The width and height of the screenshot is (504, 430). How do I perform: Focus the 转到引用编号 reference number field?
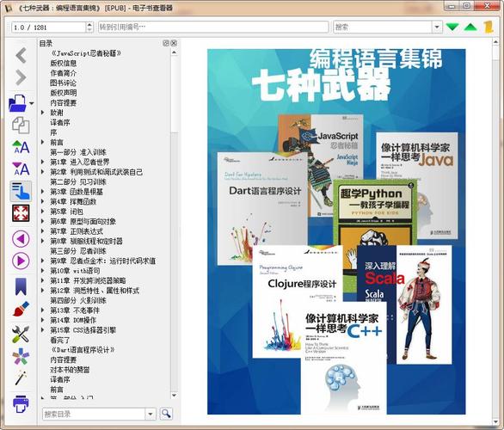coord(213,27)
